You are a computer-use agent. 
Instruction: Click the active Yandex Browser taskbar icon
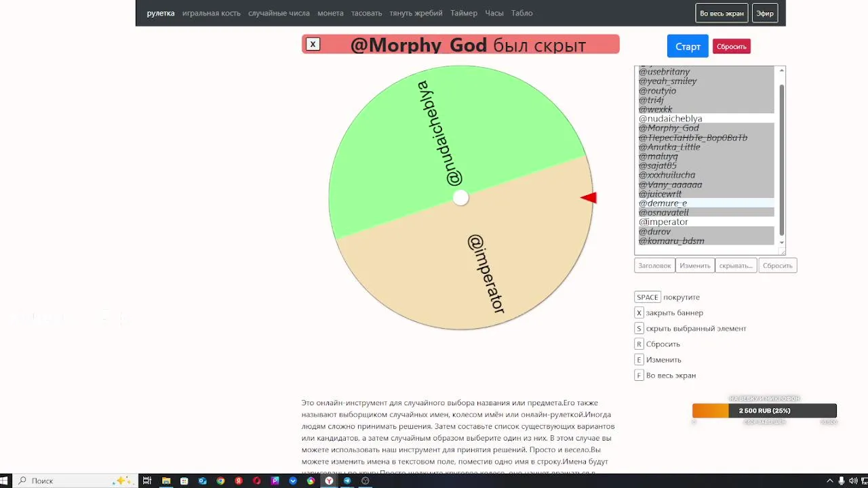329,481
